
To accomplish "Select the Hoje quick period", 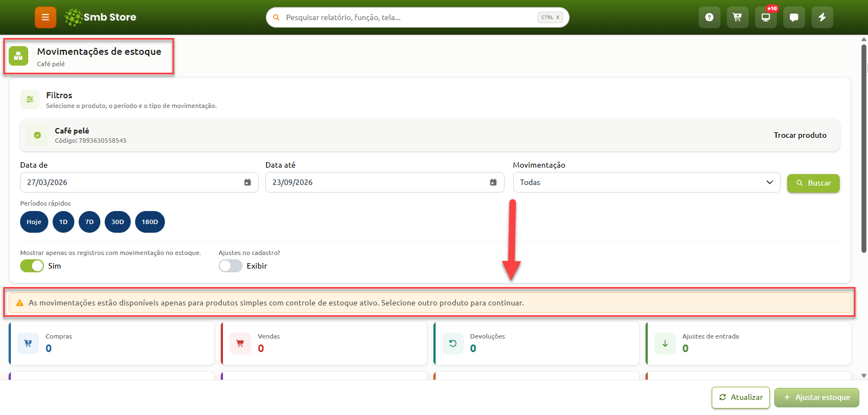I will [x=34, y=222].
